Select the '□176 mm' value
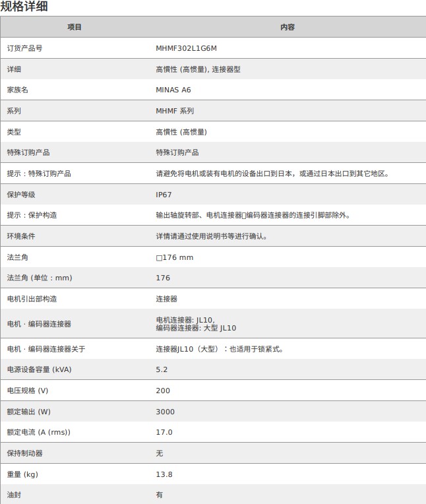This screenshot has width=426, height=504. (x=175, y=257)
